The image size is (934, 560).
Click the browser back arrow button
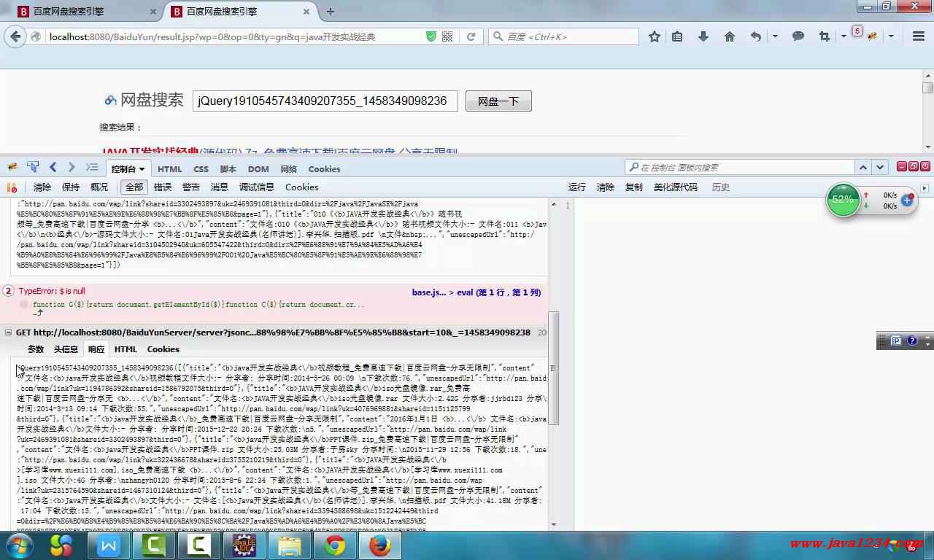point(16,36)
